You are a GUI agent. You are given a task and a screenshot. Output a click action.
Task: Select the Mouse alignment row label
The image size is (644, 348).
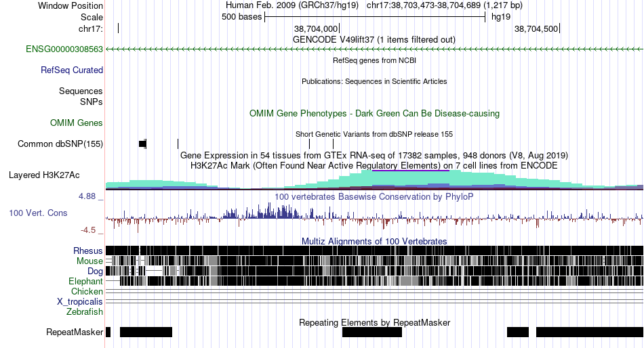[x=89, y=261]
